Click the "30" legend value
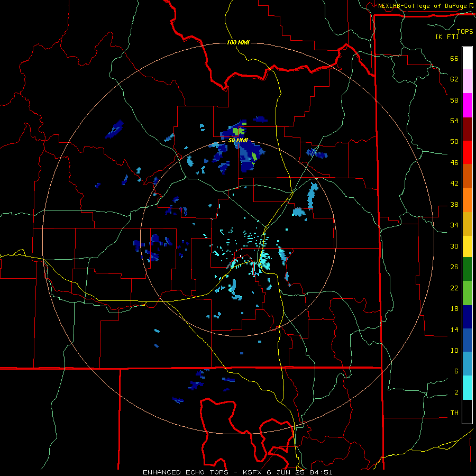The height and width of the screenshot is (476, 476). pyautogui.click(x=454, y=246)
